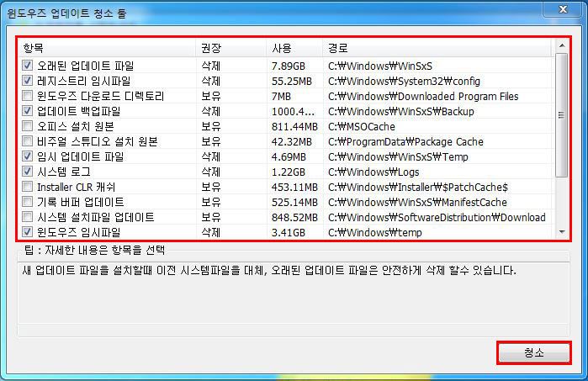Click the WinSxS\Backup path cell

401,111
